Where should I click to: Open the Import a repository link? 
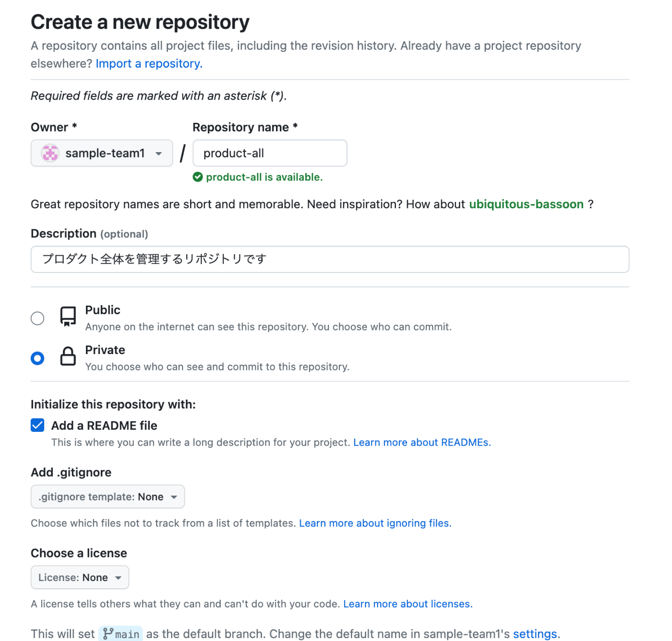tap(149, 63)
